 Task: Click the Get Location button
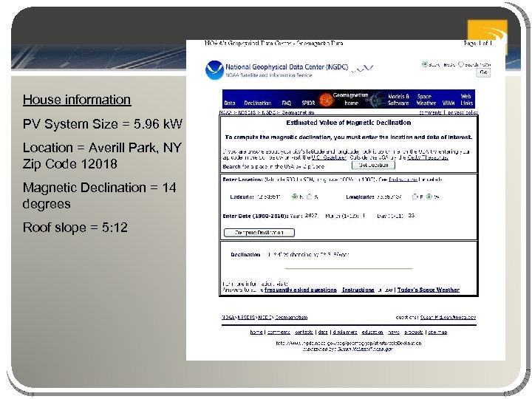coord(373,166)
